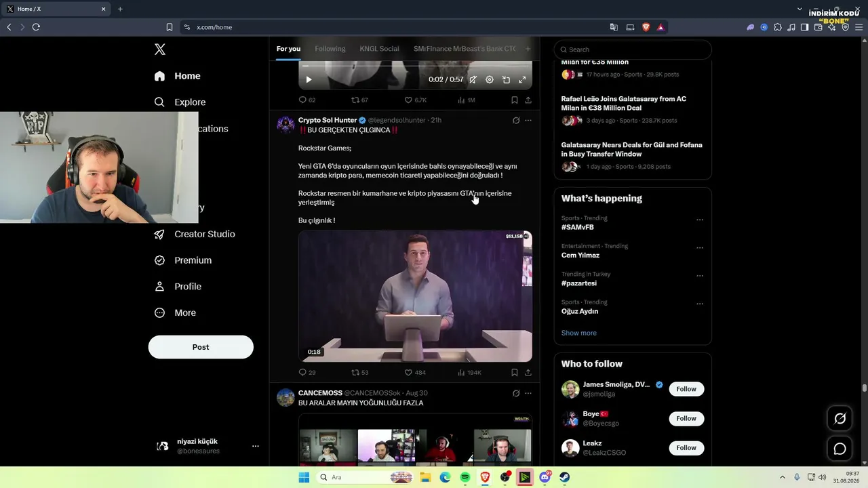Follow Boye
This screenshot has height=488, width=868.
686,418
